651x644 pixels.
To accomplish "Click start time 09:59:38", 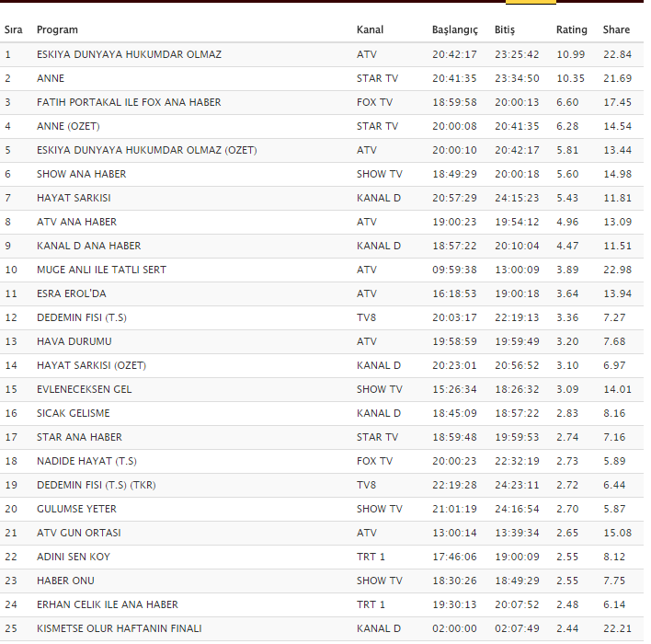I will tap(454, 270).
